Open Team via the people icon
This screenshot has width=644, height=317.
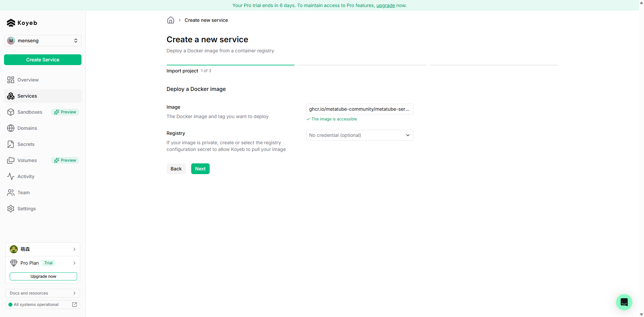pos(10,193)
